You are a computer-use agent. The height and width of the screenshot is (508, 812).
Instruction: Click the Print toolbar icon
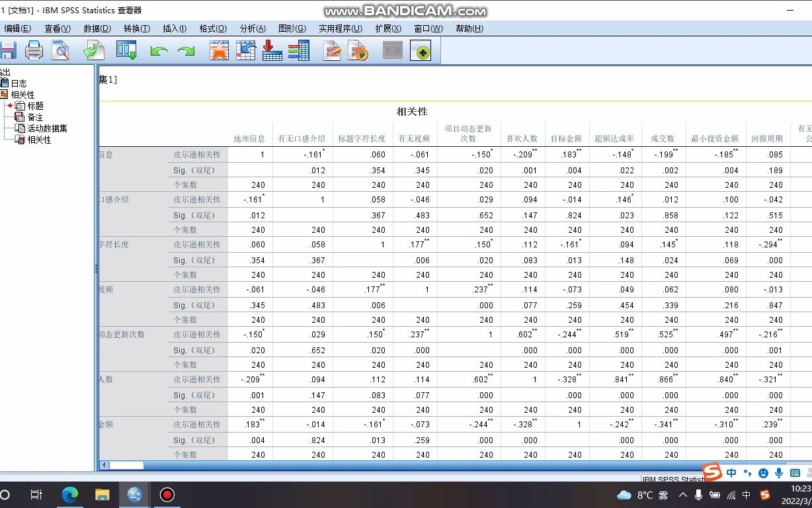tap(34, 50)
